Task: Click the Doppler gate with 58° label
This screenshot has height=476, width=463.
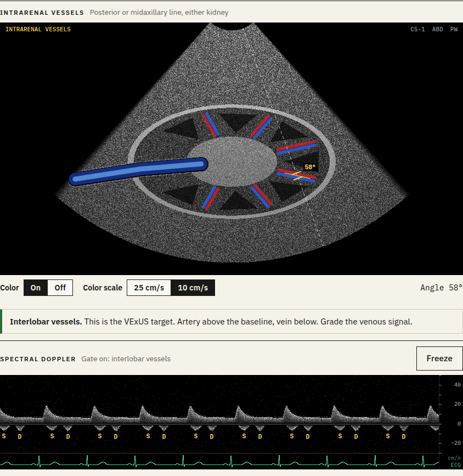Action: pos(297,176)
